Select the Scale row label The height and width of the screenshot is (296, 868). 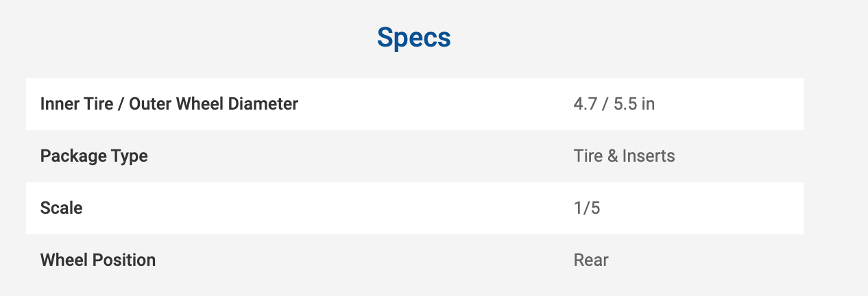(x=61, y=208)
